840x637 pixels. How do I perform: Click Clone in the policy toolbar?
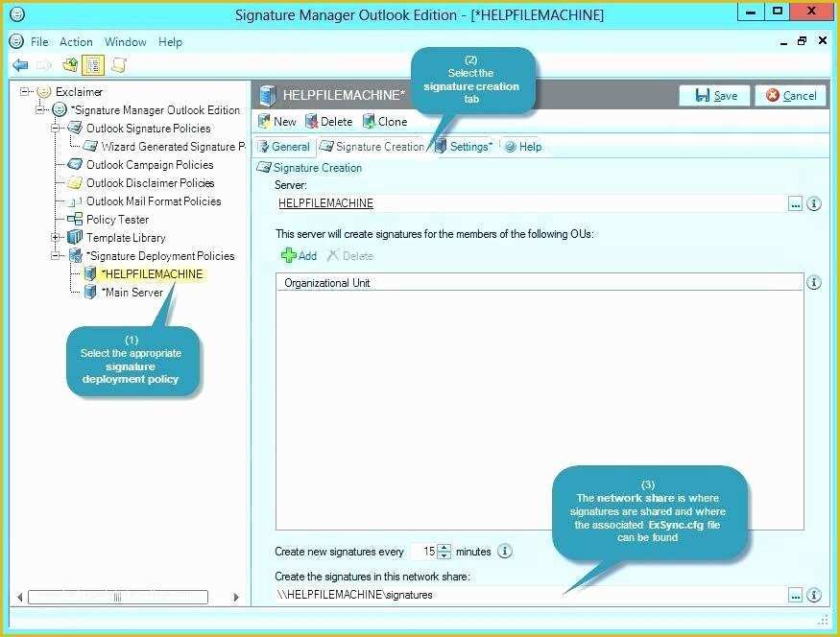click(385, 122)
